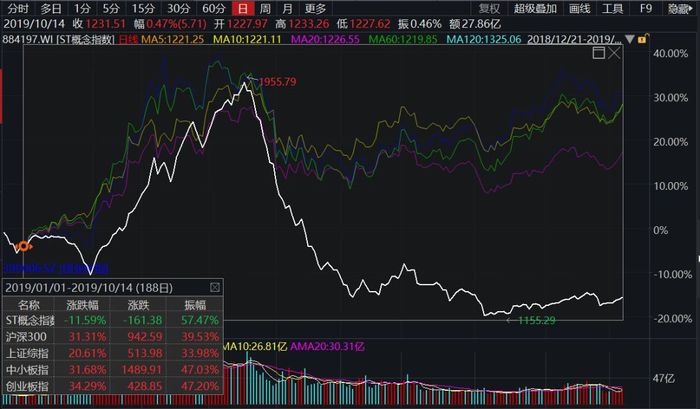Select the 5分 period tab
This screenshot has width=700, height=409.
(111, 8)
